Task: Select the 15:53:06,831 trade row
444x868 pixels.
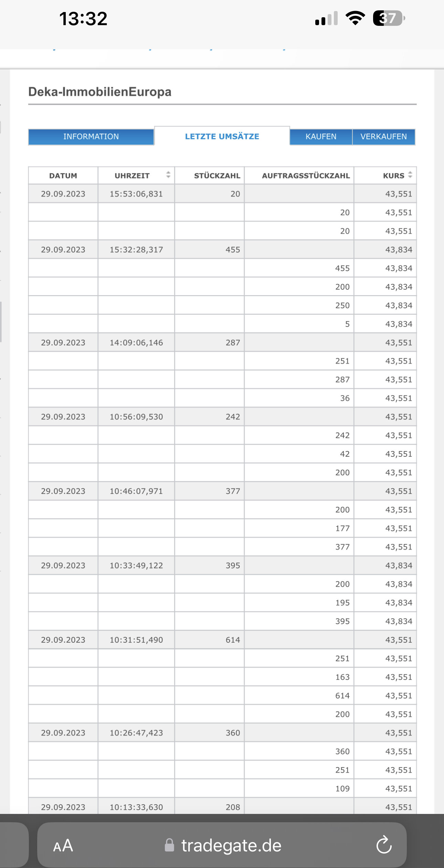Action: coord(136,194)
